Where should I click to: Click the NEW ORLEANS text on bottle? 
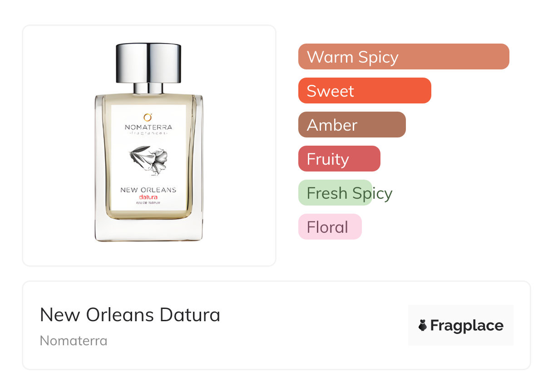point(148,190)
